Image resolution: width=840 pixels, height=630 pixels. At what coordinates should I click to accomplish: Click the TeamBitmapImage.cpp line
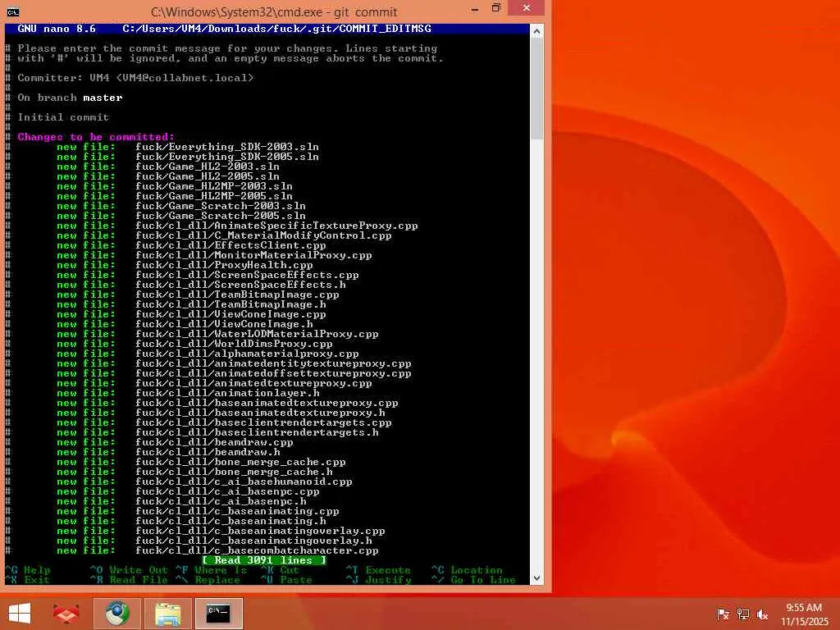pyautogui.click(x=237, y=294)
